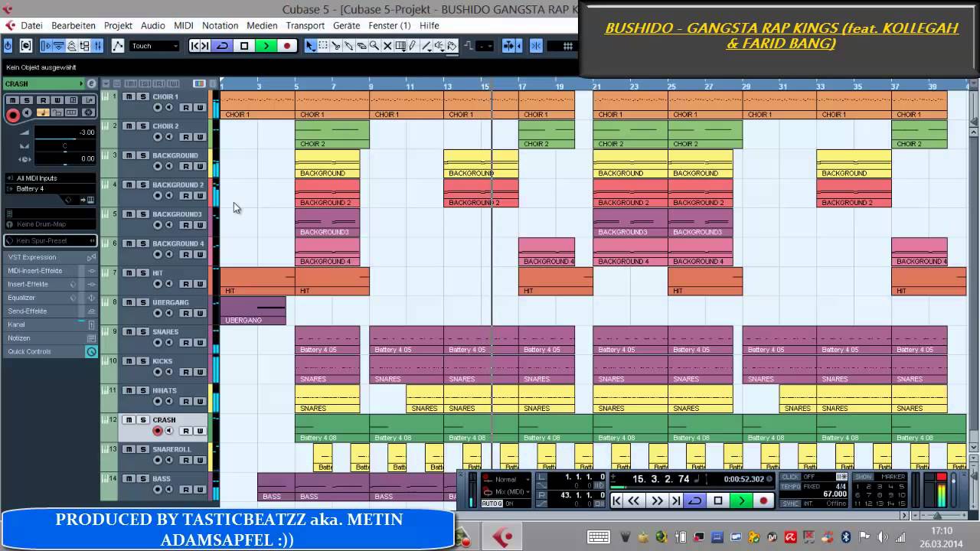Screen dimensions: 980x551
Task: Click Stop in the top toolbar
Action: click(x=244, y=46)
